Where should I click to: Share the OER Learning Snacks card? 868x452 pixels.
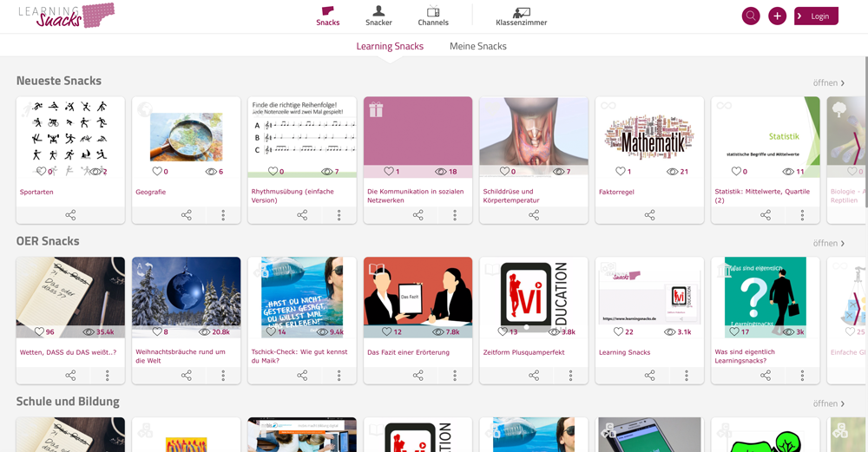[649, 376]
